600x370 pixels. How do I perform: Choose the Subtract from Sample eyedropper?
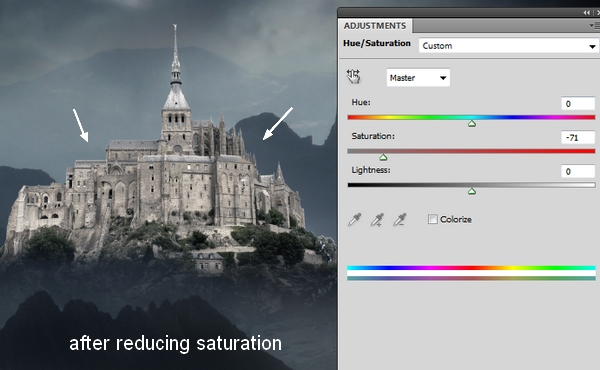400,220
